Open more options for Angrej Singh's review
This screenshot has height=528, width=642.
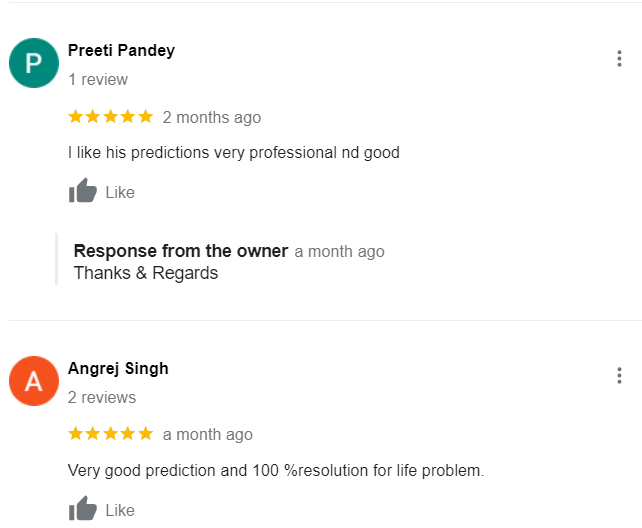pyautogui.click(x=619, y=375)
